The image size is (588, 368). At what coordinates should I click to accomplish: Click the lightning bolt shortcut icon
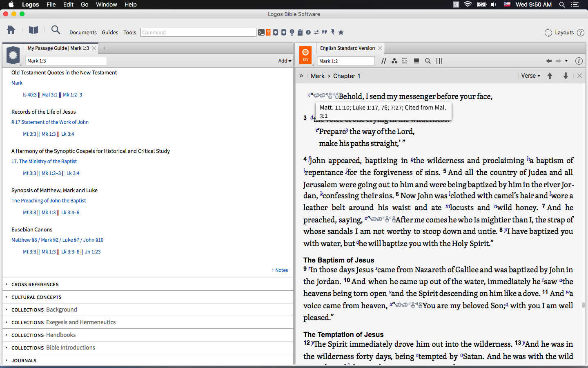[x=333, y=32]
